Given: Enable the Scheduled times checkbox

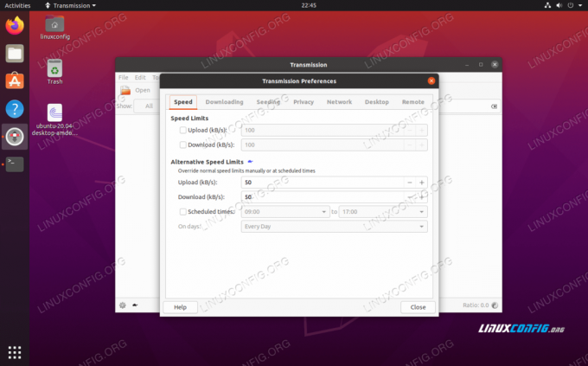Looking at the screenshot, I should point(183,212).
